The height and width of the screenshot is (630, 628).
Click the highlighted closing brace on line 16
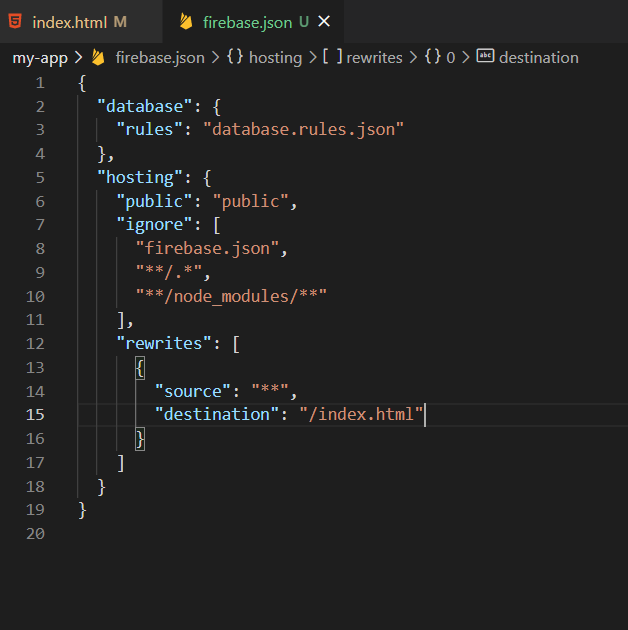point(140,439)
